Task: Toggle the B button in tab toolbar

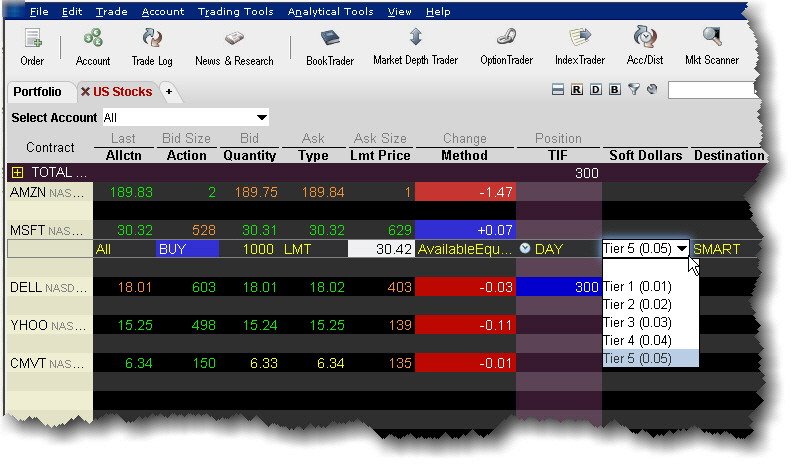Action: 613,91
